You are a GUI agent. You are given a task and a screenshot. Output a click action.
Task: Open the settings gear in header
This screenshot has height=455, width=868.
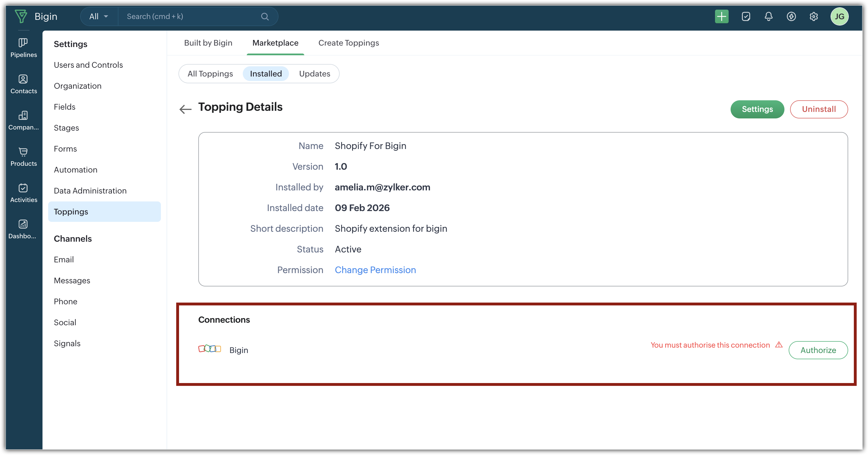(813, 16)
